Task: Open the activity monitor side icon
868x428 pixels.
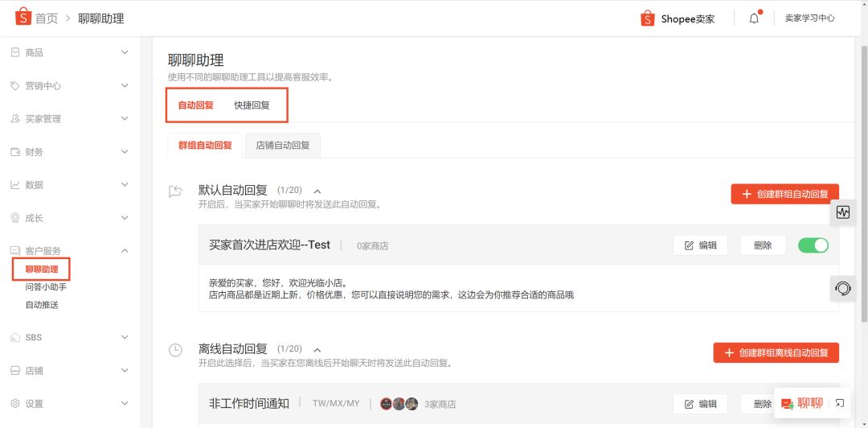Action: 842,212
